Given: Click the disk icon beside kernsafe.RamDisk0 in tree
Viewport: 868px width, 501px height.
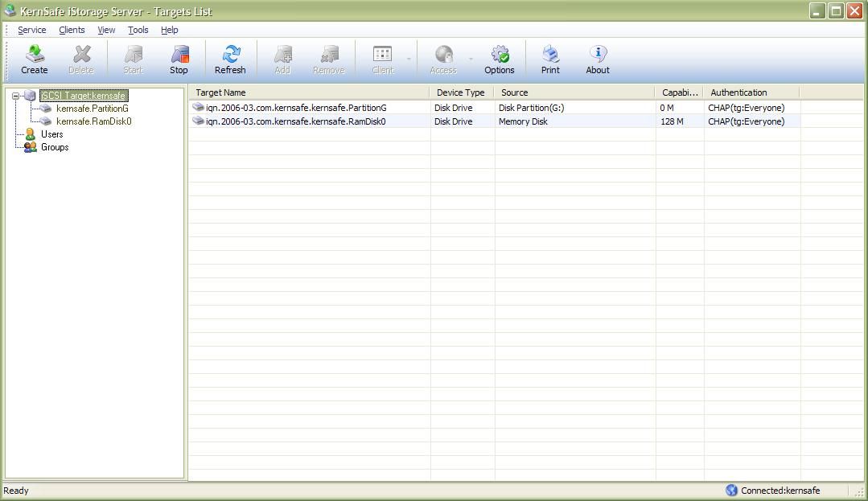Looking at the screenshot, I should (x=46, y=121).
